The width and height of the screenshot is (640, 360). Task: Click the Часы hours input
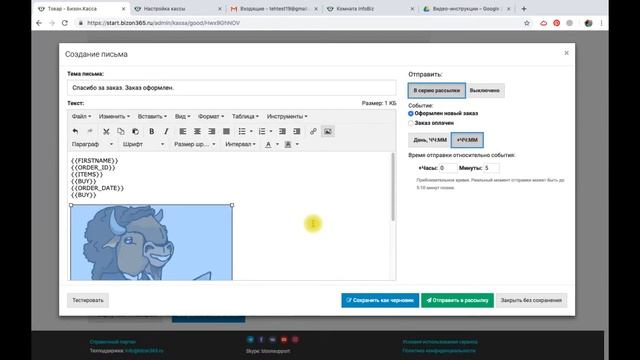pos(448,168)
